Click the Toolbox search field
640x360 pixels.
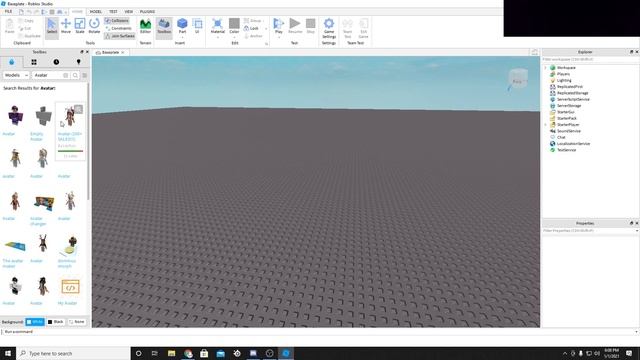point(48,75)
